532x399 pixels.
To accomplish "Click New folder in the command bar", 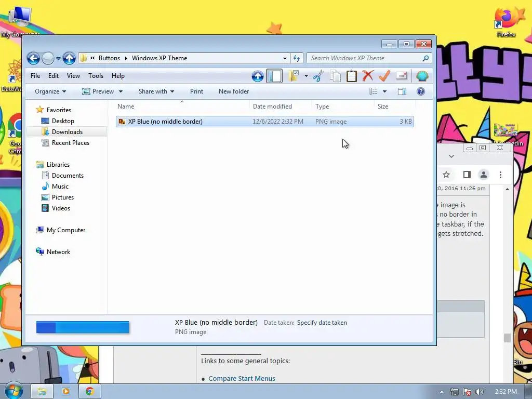I will point(234,91).
